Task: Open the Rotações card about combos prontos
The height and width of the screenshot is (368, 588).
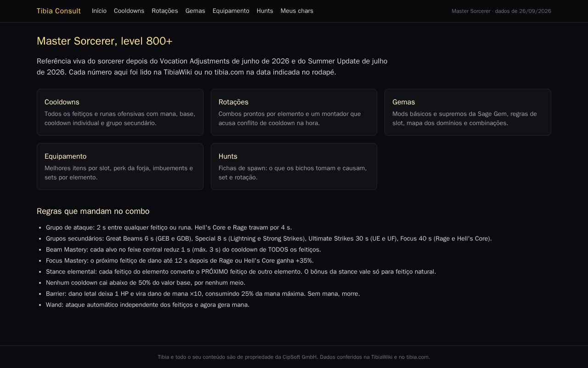Action: pos(294,112)
